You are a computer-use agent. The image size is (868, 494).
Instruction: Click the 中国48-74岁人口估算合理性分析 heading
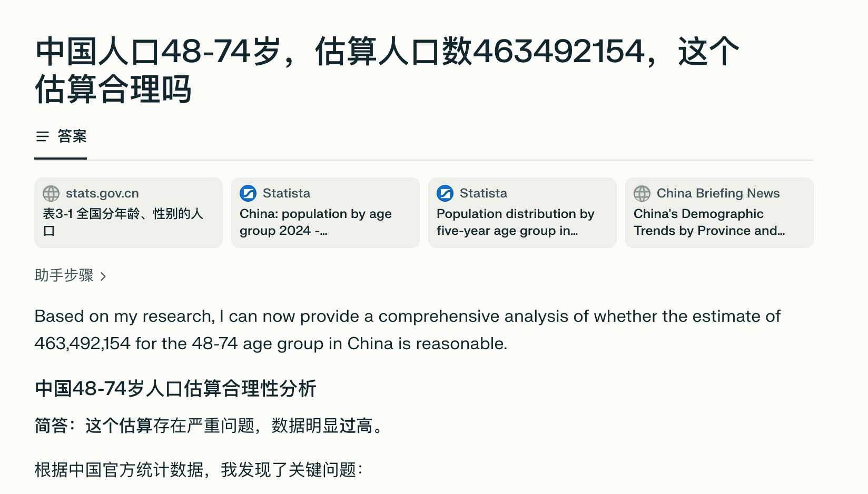175,389
